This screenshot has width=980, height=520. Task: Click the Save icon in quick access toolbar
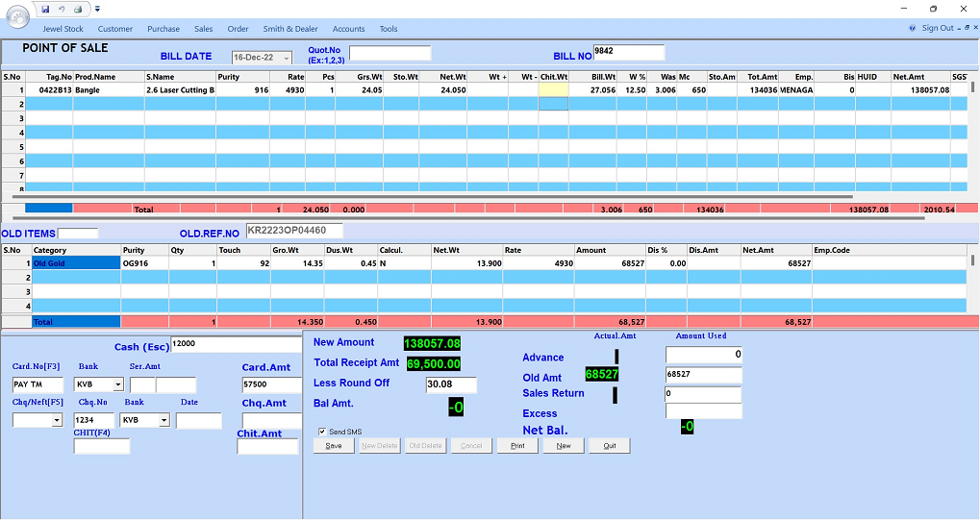tap(45, 9)
